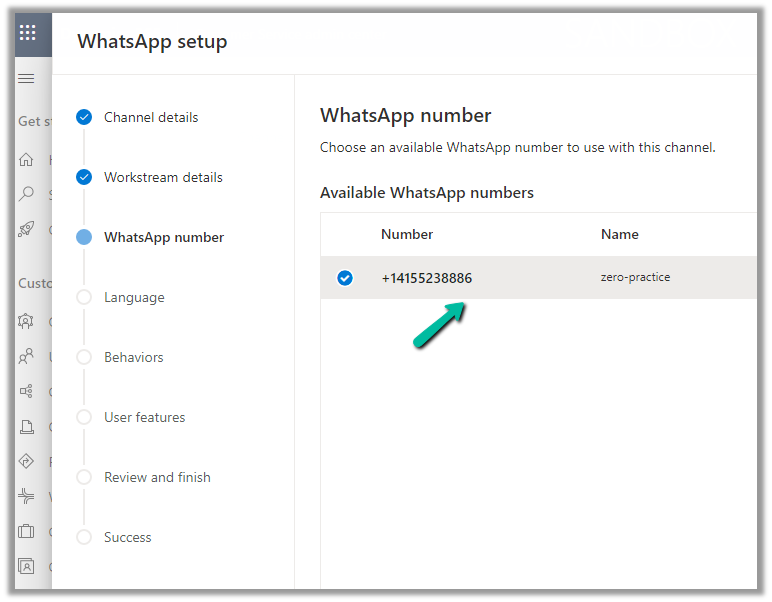Click the completed Channel details step circle
The width and height of the screenshot is (772, 602).
(x=84, y=117)
